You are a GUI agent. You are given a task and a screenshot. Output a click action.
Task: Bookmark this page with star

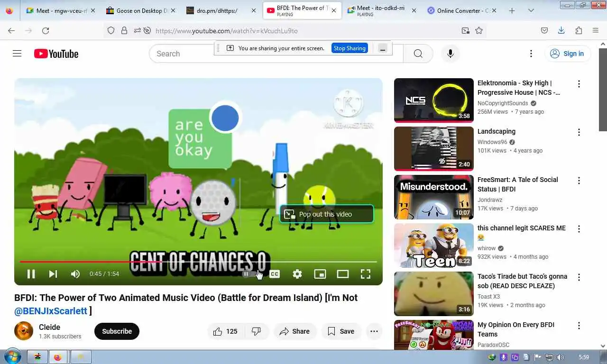coord(479,30)
